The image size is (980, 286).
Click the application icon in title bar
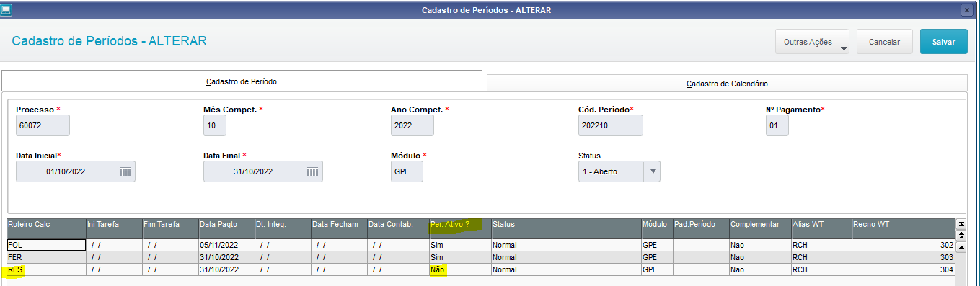pos(6,9)
